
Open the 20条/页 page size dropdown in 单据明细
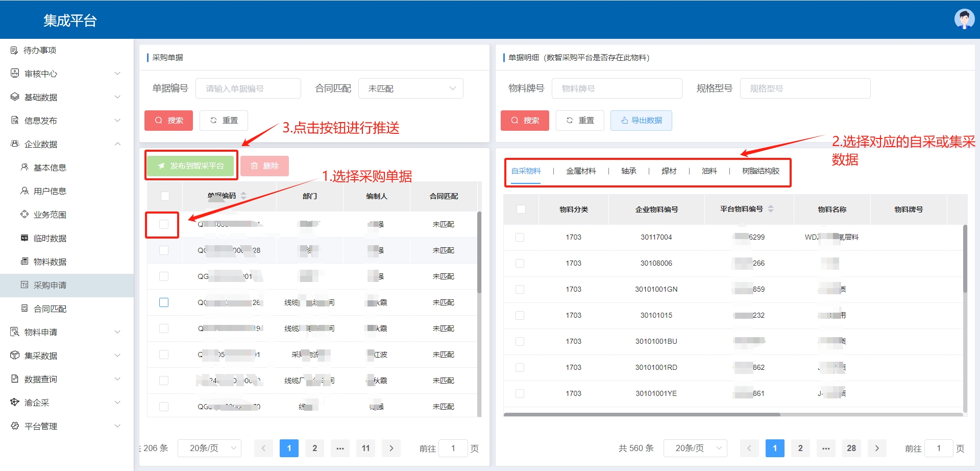click(695, 448)
